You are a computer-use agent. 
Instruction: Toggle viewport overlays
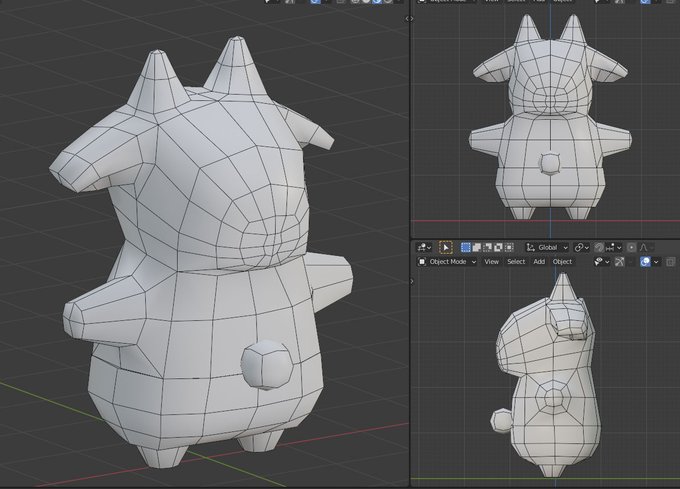(x=645, y=262)
